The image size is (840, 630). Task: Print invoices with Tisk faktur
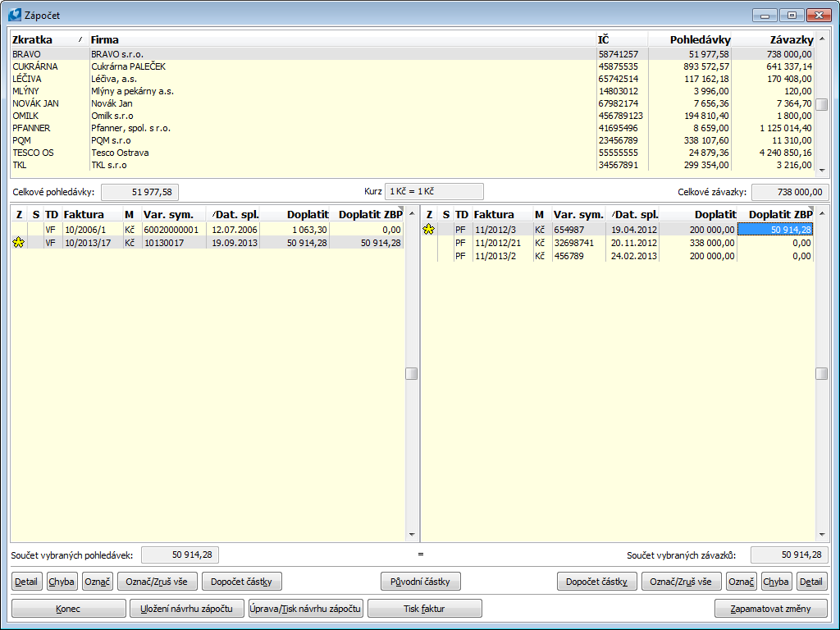coord(425,609)
